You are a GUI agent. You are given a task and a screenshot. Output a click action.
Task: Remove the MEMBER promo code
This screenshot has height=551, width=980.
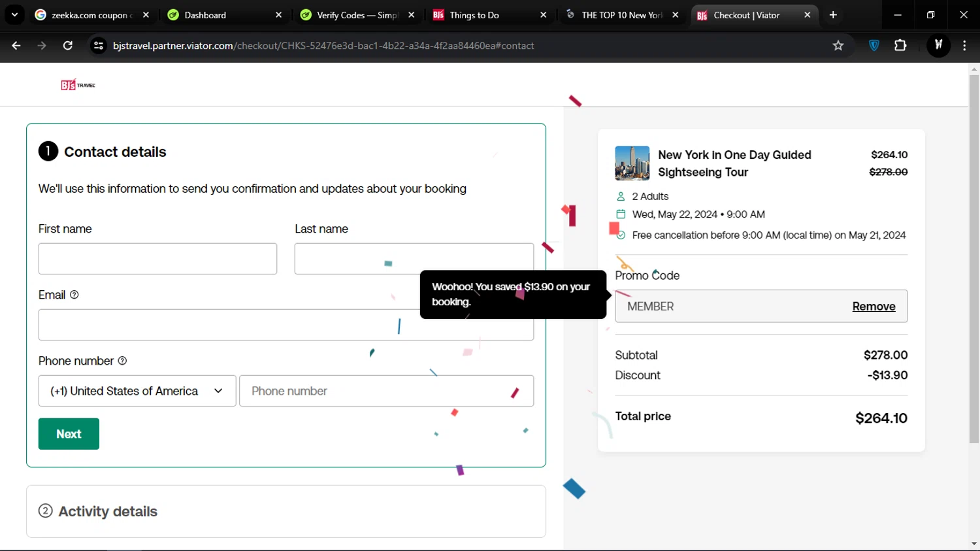[874, 307]
